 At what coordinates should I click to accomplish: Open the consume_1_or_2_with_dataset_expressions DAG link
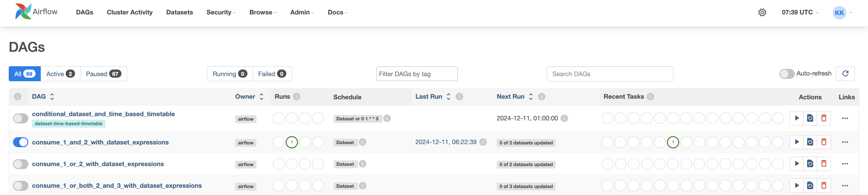click(x=98, y=164)
